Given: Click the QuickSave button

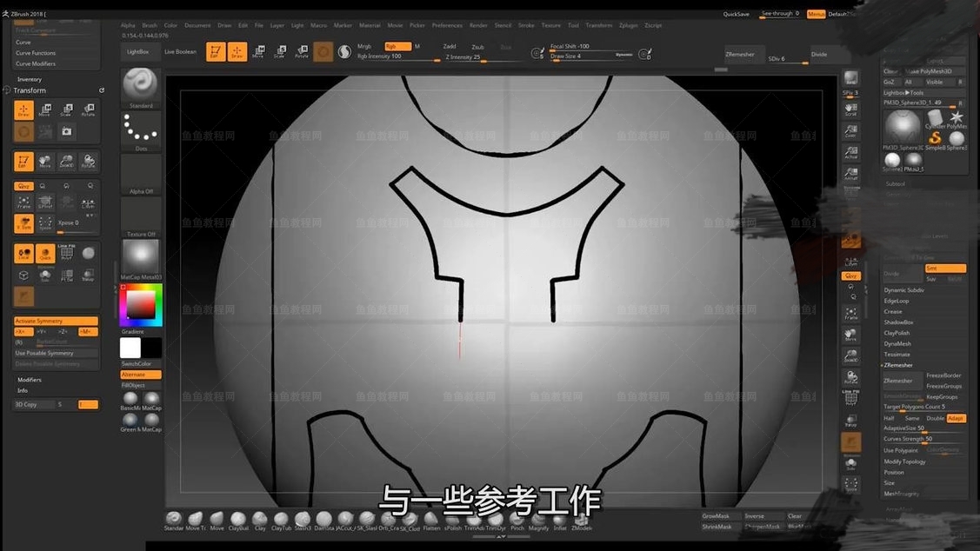Looking at the screenshot, I should (737, 14).
